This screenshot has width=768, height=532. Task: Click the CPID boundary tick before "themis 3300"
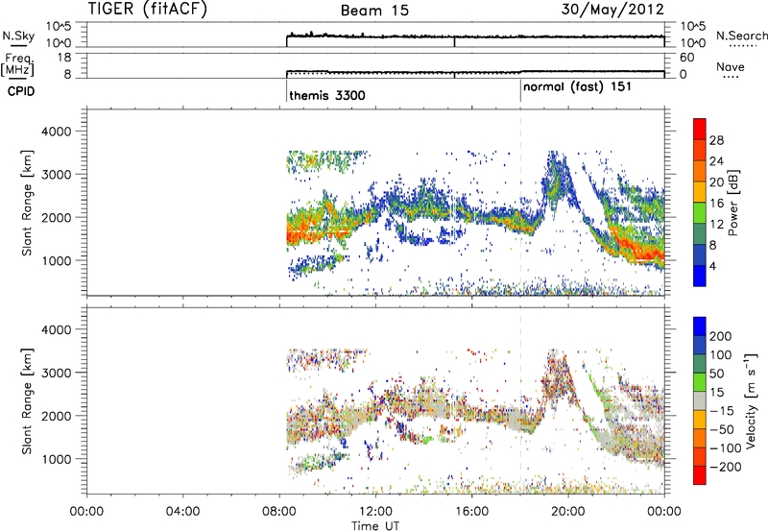tap(286, 91)
